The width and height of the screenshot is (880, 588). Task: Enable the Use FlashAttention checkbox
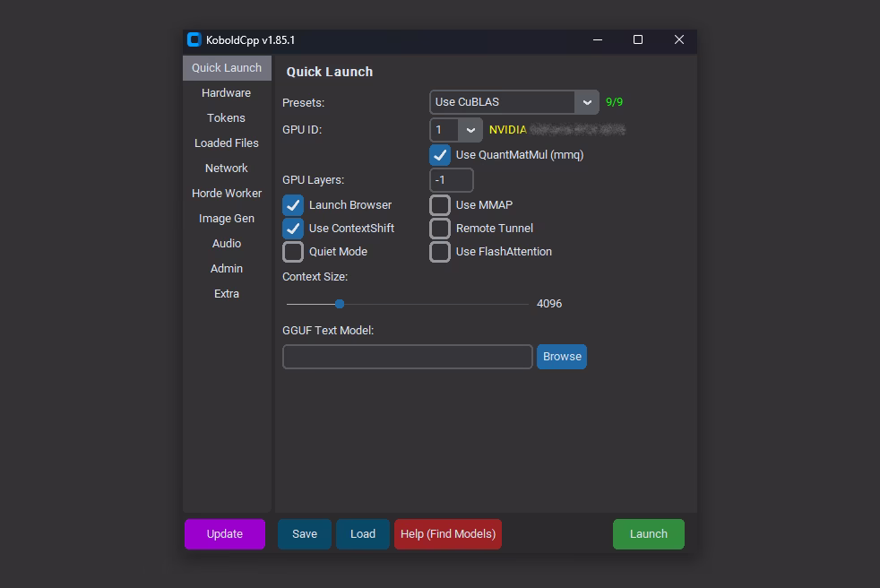(x=440, y=252)
